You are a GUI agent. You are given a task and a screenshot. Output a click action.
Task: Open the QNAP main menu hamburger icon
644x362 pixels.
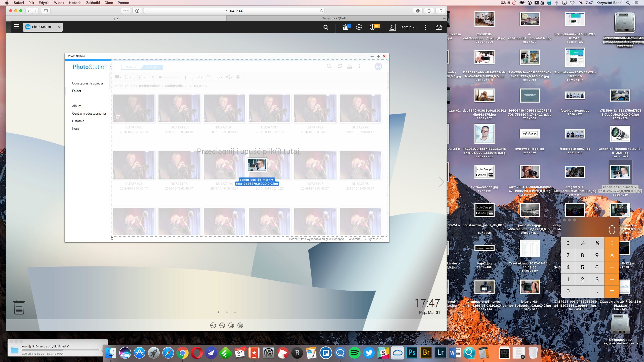(x=16, y=27)
